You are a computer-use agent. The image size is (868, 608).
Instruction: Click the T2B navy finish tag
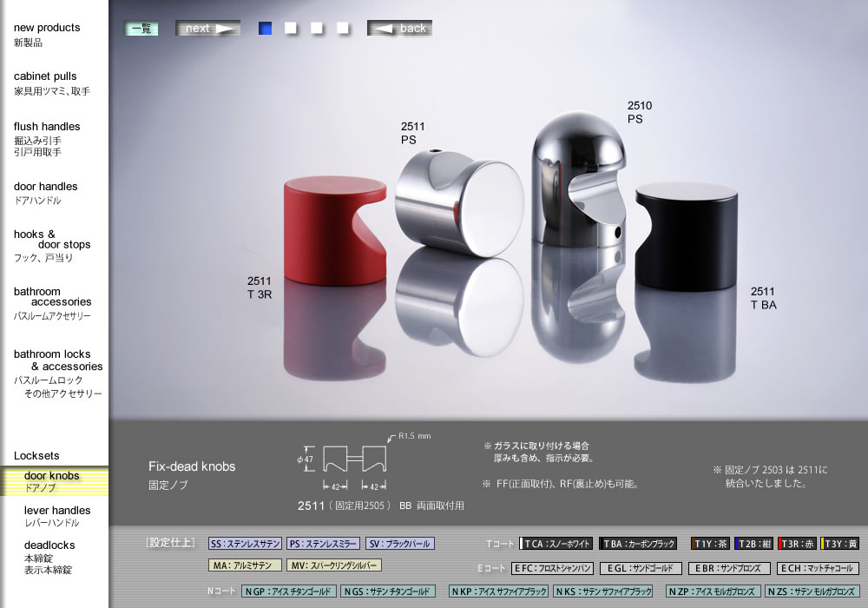(x=753, y=544)
